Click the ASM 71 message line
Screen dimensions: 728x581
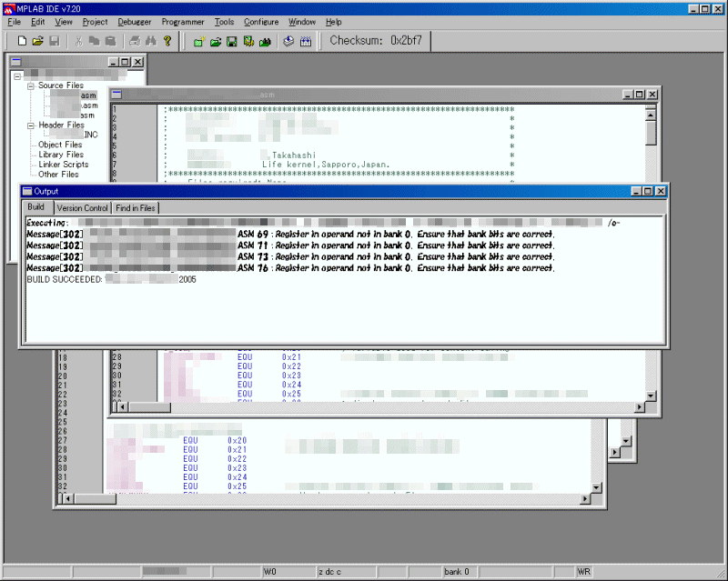pyautogui.click(x=290, y=245)
